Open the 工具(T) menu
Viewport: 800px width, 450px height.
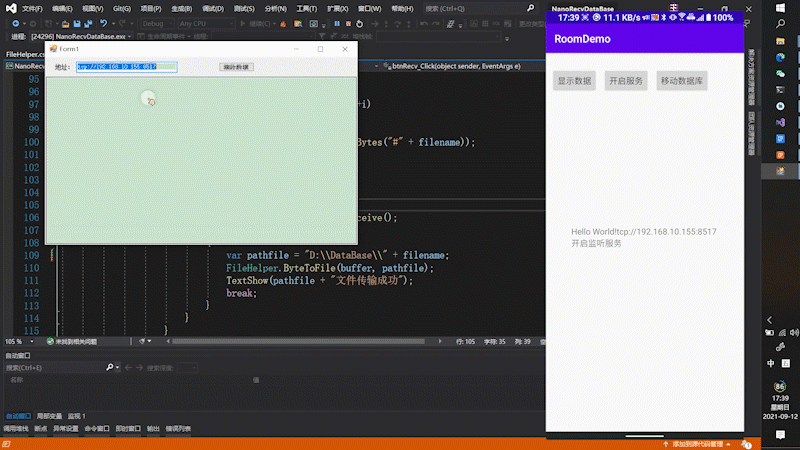click(x=306, y=8)
